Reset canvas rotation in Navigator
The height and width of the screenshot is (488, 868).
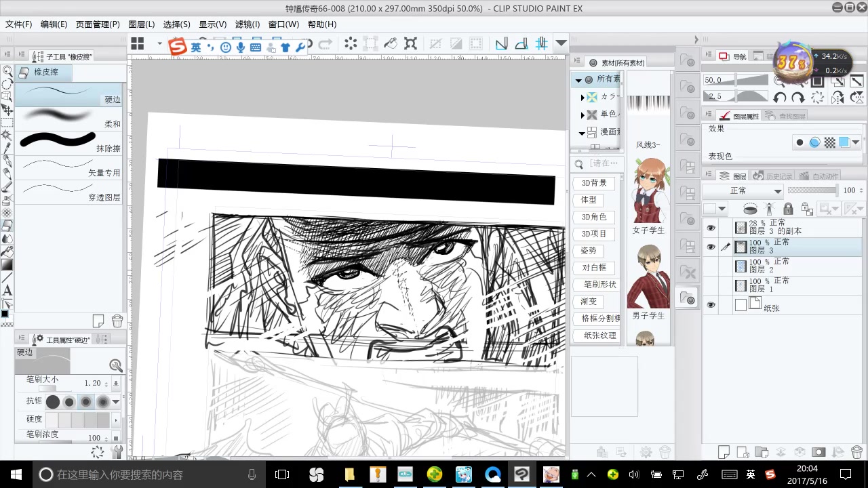817,98
